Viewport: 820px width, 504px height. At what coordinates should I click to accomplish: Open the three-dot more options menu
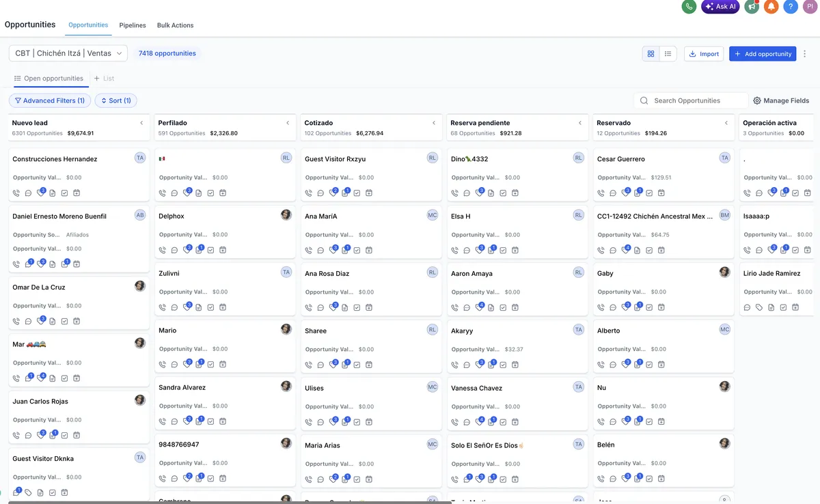pos(805,54)
